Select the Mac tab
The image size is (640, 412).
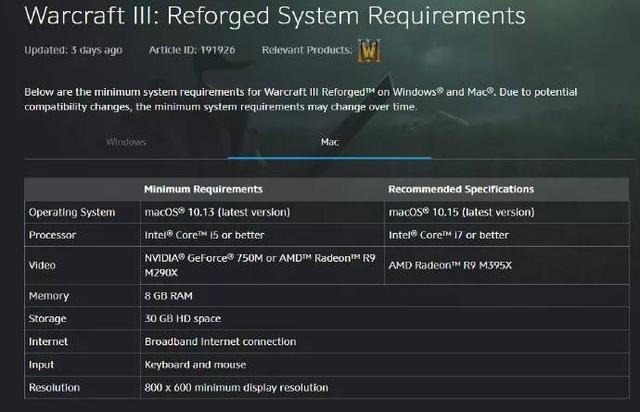329,142
